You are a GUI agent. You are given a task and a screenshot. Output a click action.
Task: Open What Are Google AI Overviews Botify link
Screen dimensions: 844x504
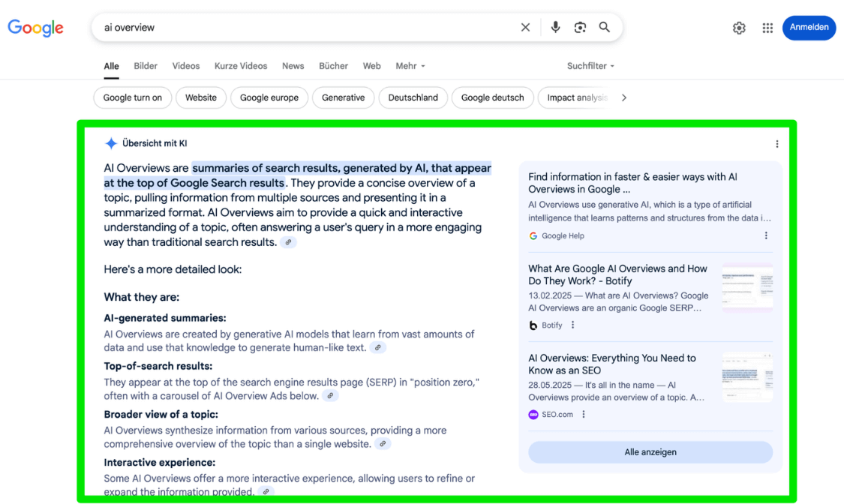coord(617,274)
